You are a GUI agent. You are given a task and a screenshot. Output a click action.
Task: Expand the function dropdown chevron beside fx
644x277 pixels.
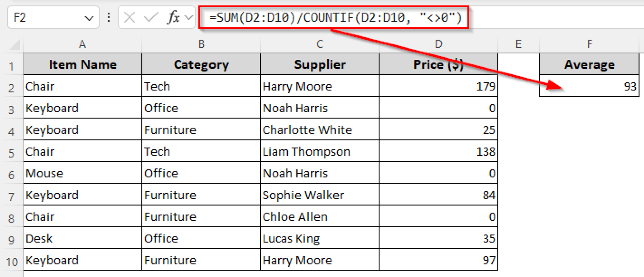tap(189, 18)
